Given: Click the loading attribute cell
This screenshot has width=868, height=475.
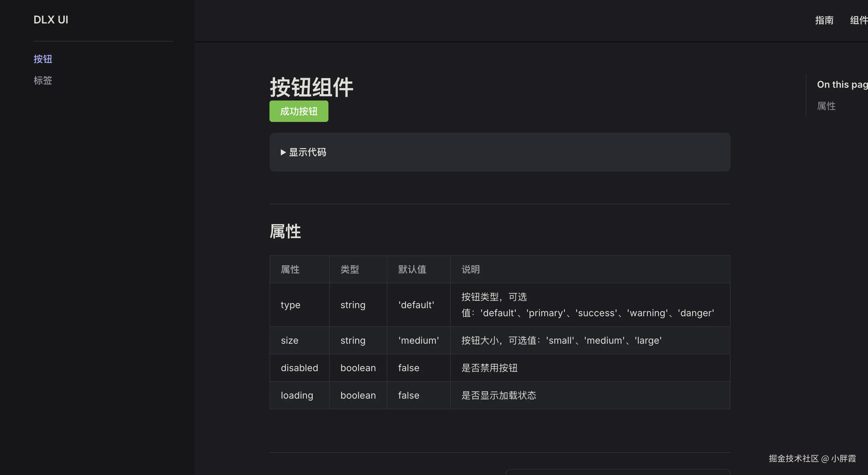Looking at the screenshot, I should click(297, 395).
